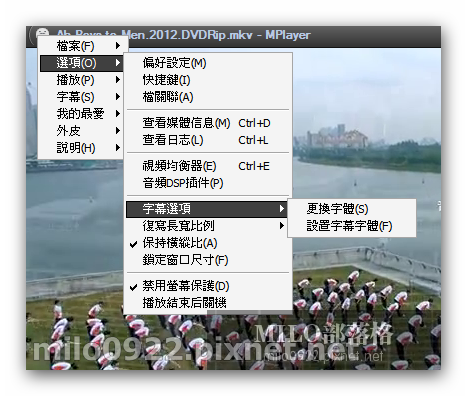The image size is (467, 396).
Task: Click 設置字幕字體(F) in submenu
Action: coord(352,226)
